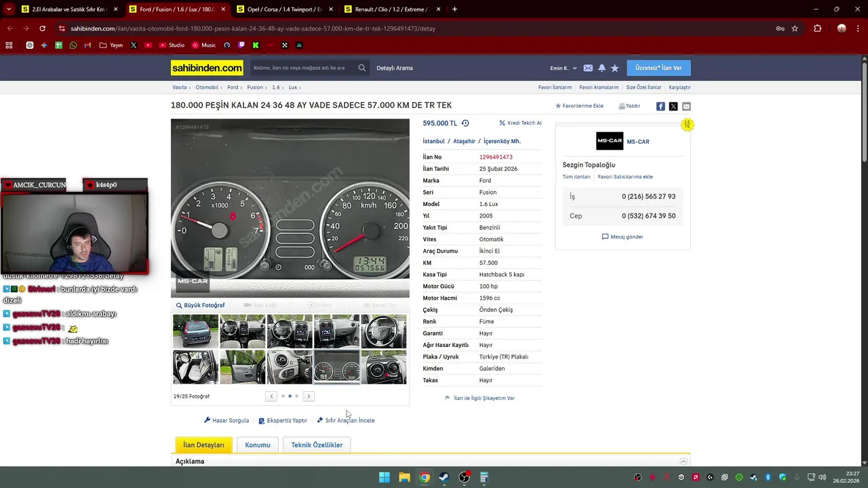The width and height of the screenshot is (868, 488).
Task: Open the Kick bookmark
Action: pos(256,45)
